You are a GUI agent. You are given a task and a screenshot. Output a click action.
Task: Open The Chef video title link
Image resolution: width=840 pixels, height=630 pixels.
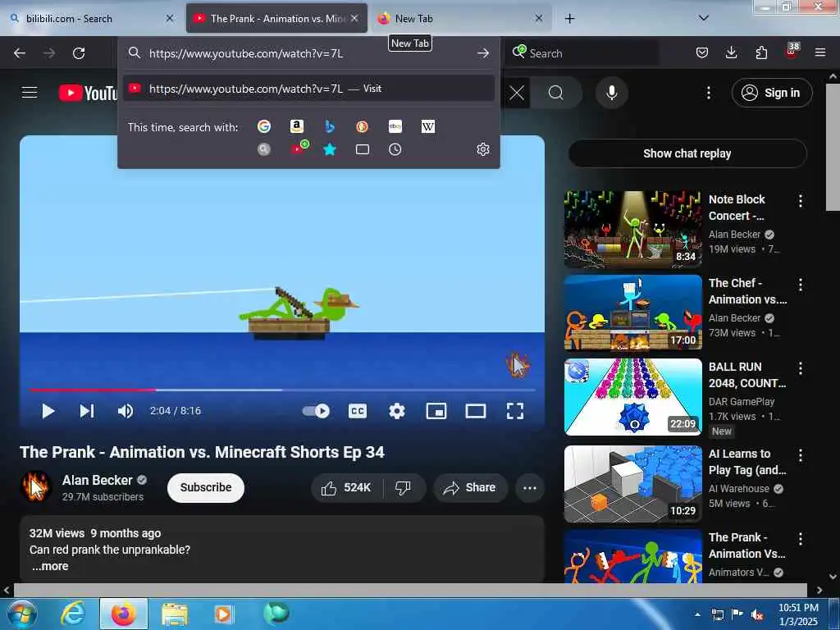pyautogui.click(x=747, y=291)
